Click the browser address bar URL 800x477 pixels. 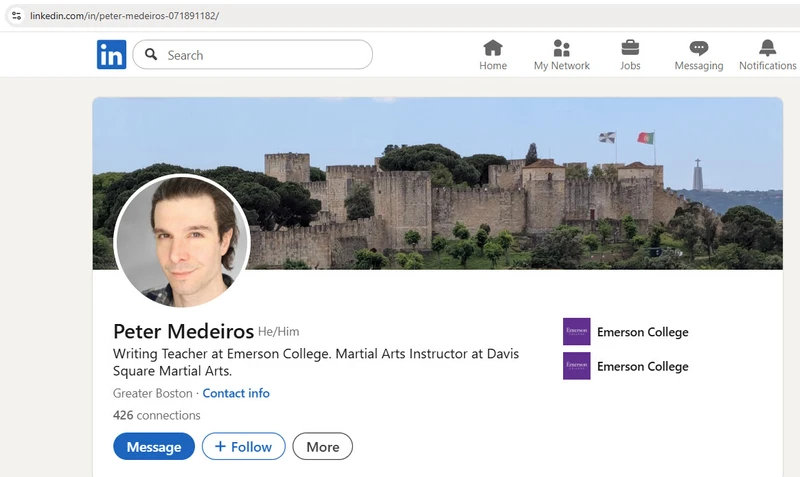coord(124,16)
